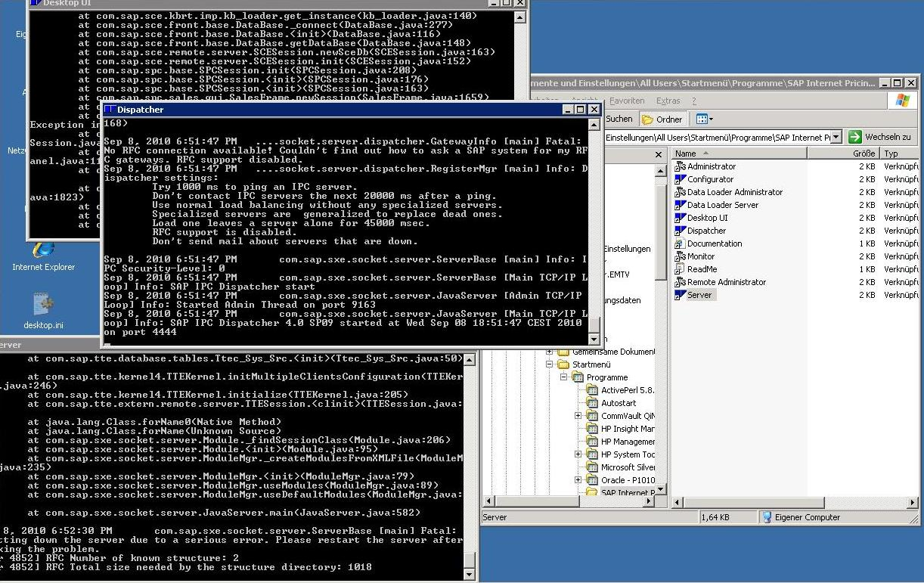Open the address bar path dropdown
Image resolution: width=924 pixels, height=583 pixels.
(x=836, y=138)
